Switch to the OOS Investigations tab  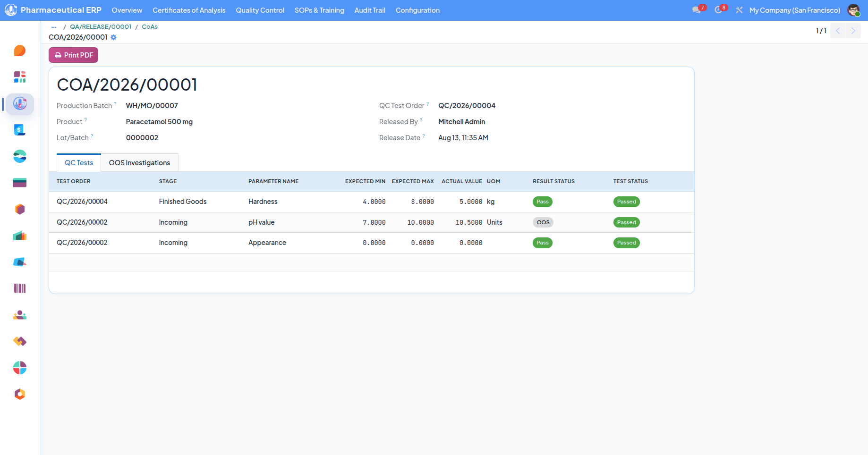tap(139, 162)
